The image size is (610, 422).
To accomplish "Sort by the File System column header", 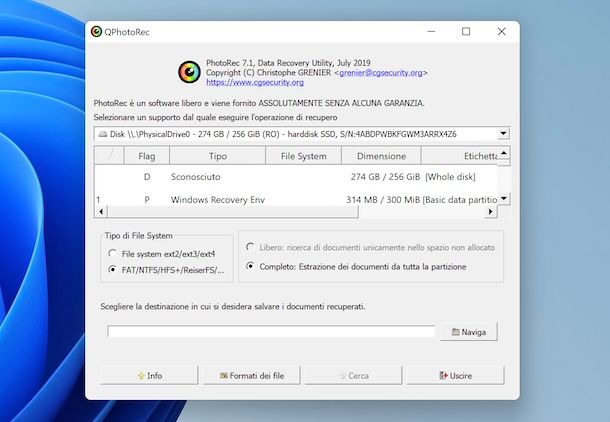I will click(x=303, y=156).
